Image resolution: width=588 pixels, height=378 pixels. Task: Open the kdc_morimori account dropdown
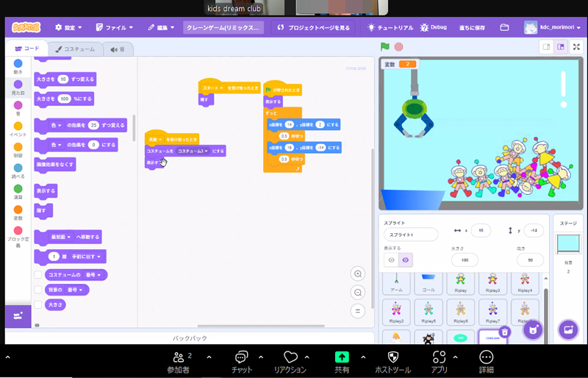pos(552,27)
